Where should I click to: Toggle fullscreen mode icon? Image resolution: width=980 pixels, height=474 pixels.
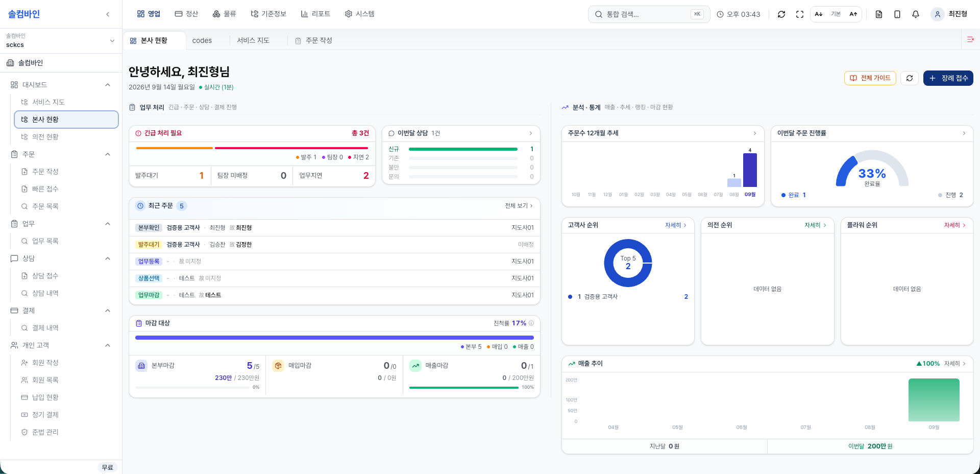[800, 14]
